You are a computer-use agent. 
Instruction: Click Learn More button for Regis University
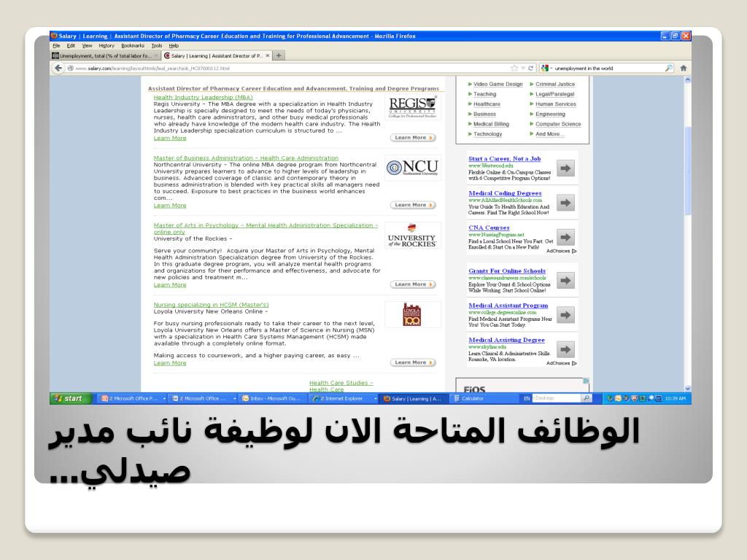[413, 138]
